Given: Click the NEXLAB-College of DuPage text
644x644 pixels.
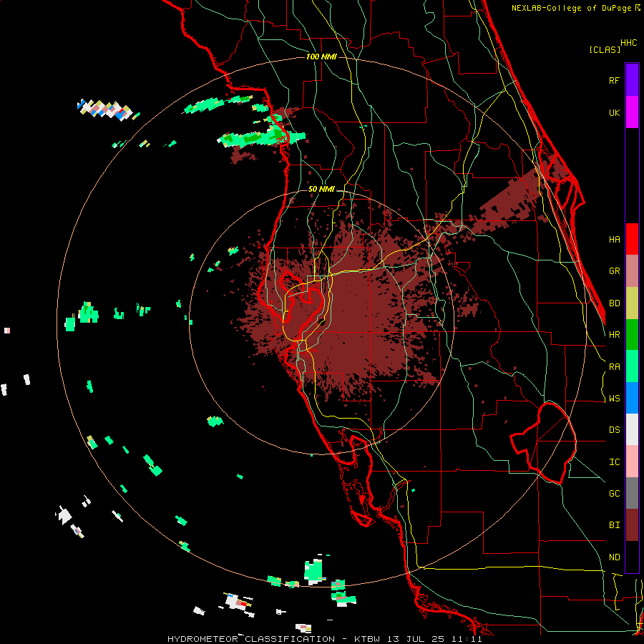Looking at the screenshot, I should click(572, 8).
